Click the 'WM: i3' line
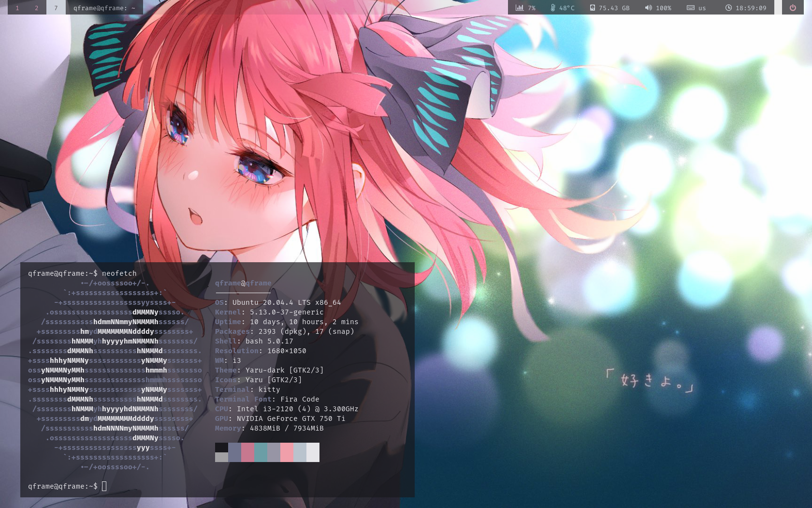The height and width of the screenshot is (508, 812). click(x=228, y=360)
